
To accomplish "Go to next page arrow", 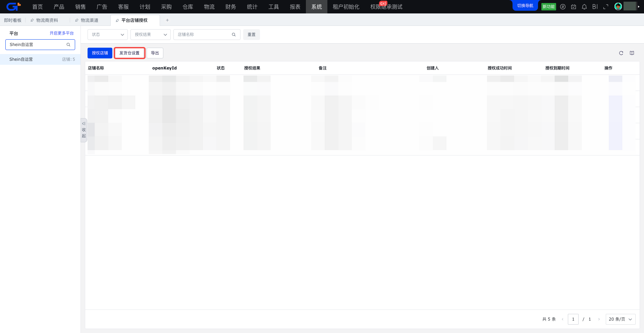I will click(599, 319).
